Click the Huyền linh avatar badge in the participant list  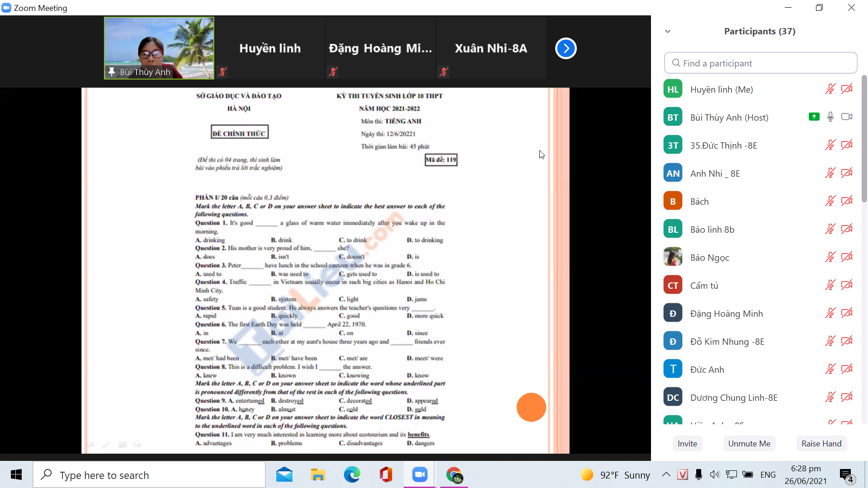click(x=673, y=89)
